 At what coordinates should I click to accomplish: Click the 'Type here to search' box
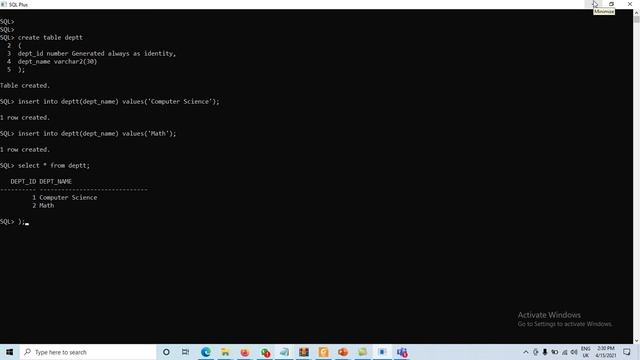(x=88, y=352)
